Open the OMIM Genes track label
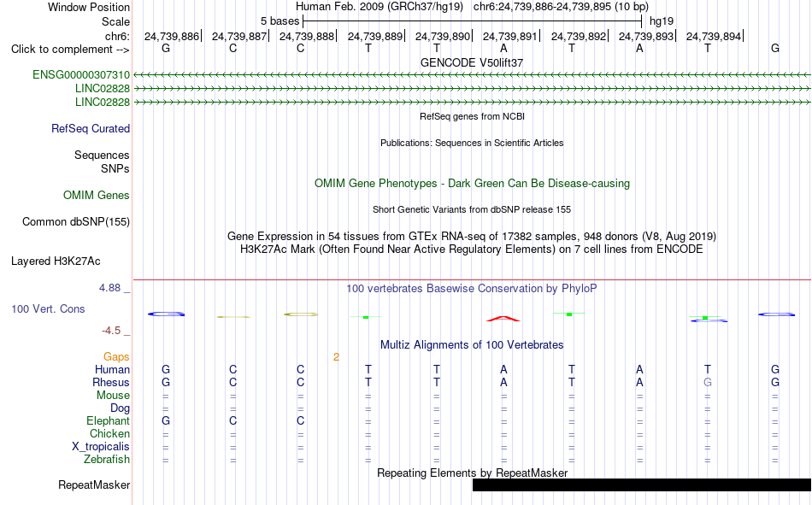 (x=97, y=196)
